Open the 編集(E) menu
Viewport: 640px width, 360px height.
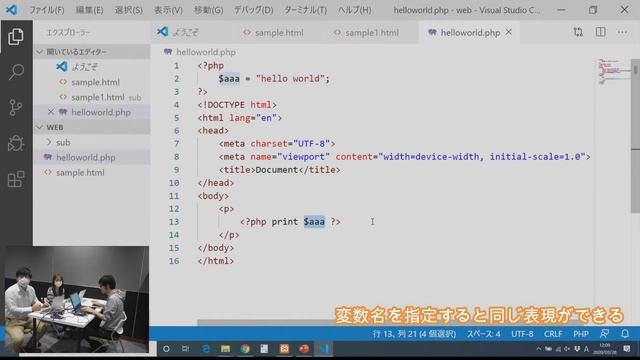click(x=89, y=10)
